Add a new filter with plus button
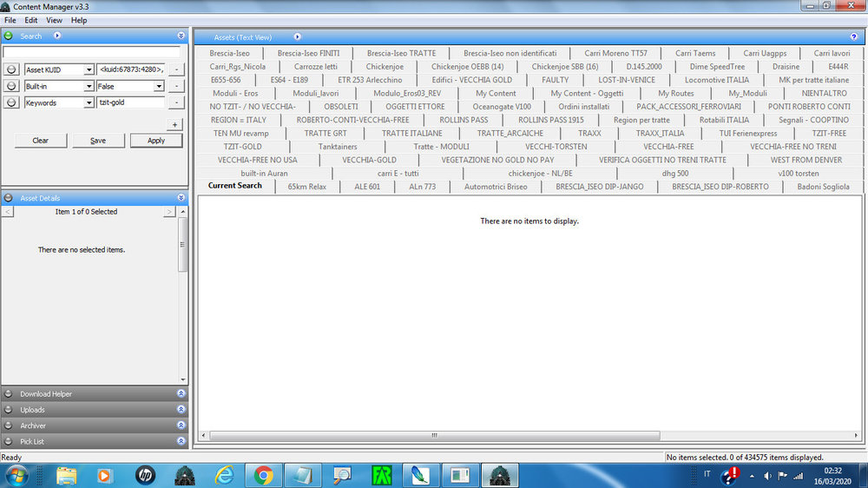 point(175,125)
